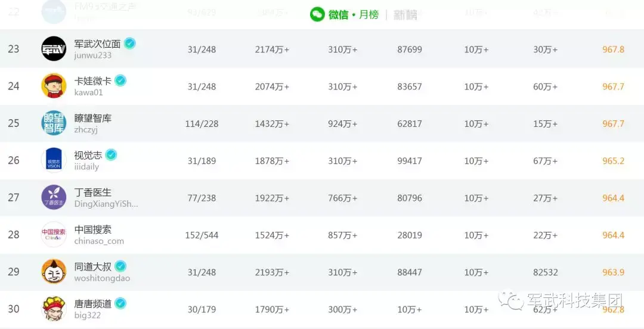
Task: Open the 中国搜索 logo avatar
Action: tap(54, 234)
